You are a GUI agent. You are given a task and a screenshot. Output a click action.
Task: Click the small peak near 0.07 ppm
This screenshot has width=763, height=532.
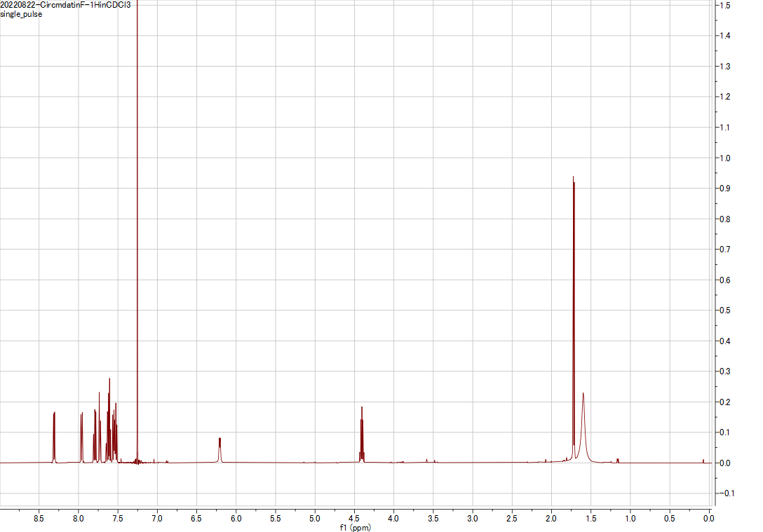pos(703,461)
